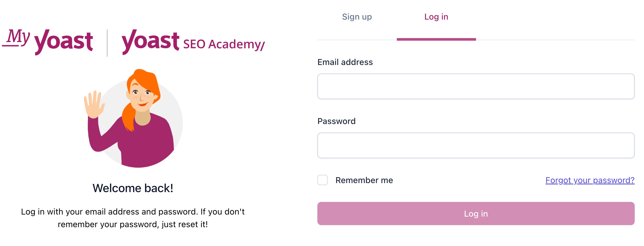Focus the Email address input field
The height and width of the screenshot is (246, 644).
[476, 86]
